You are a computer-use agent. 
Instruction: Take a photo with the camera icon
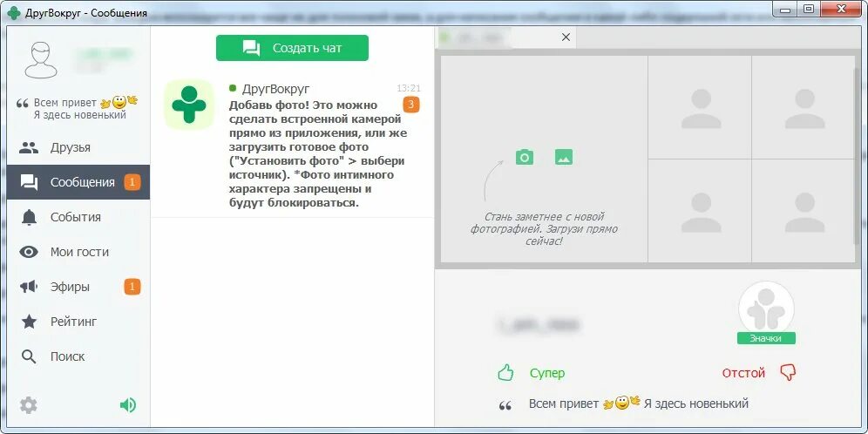[525, 157]
